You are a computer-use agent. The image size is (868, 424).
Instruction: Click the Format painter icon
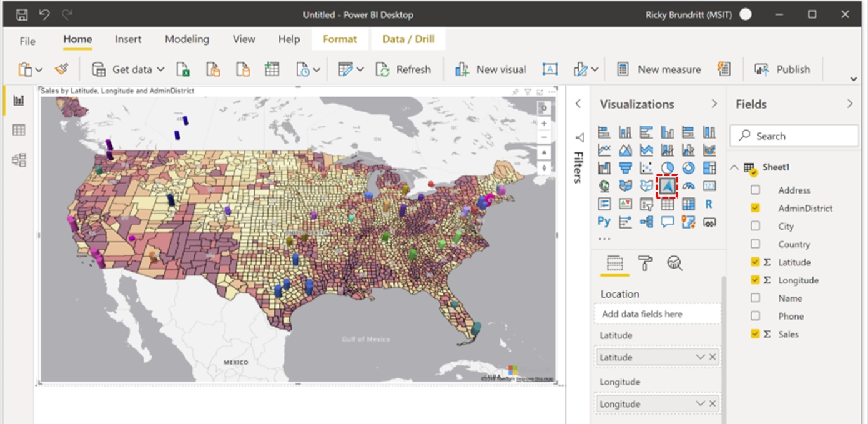61,69
